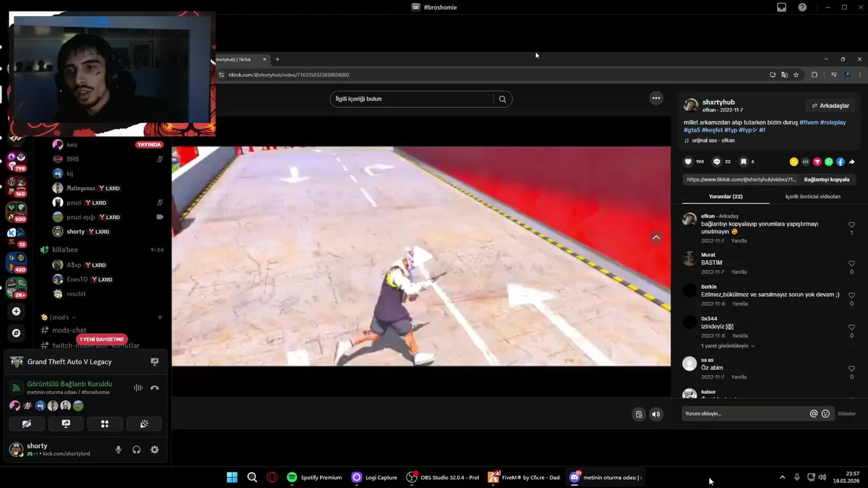This screenshot has height=488, width=868.
Task: Open Windows Start menu
Action: (232, 477)
